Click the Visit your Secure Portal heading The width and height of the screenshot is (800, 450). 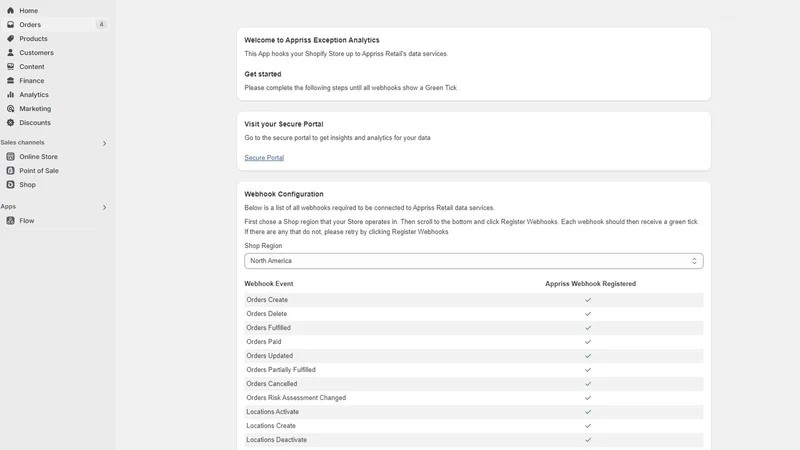[x=284, y=124]
